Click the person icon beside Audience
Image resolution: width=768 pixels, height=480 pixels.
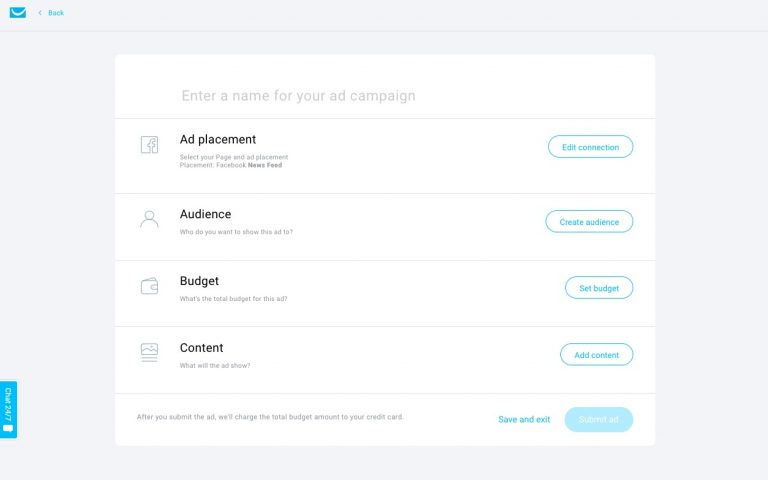149,219
